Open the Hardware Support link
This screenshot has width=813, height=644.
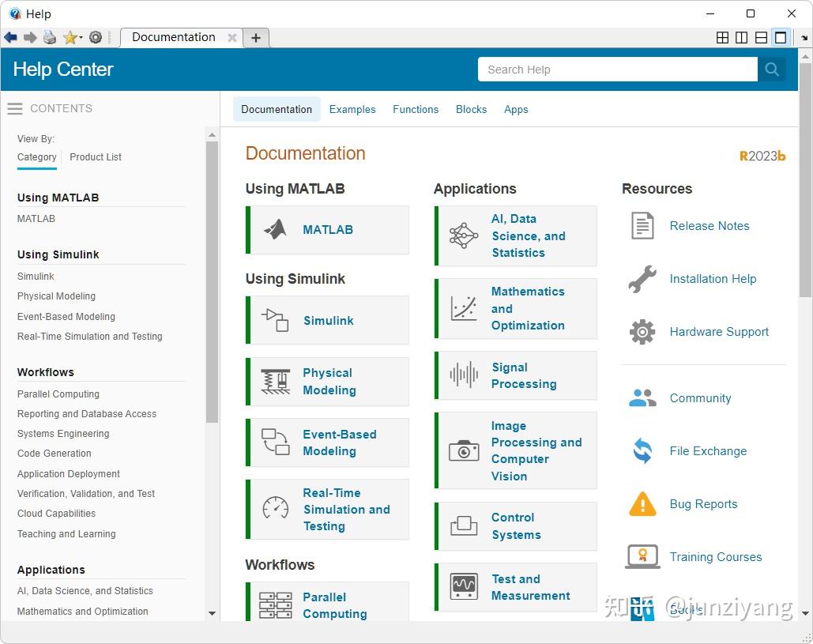coord(719,332)
